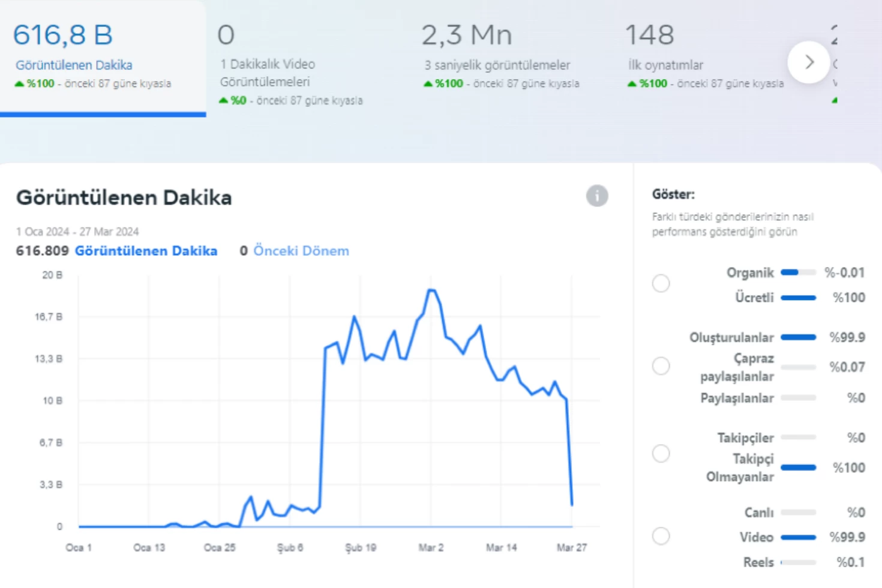Viewport: 882px width, 588px height.
Task: Click the 2,3 Mn value
Action: pos(467,35)
